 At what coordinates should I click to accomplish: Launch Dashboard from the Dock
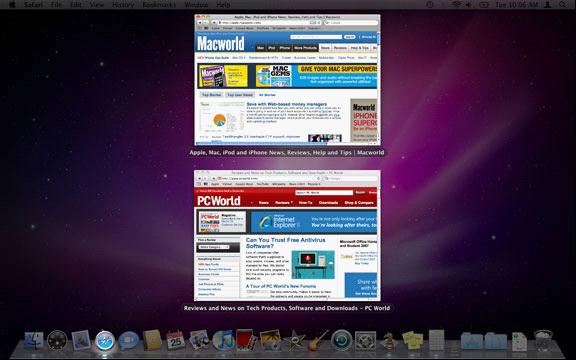[x=57, y=341]
